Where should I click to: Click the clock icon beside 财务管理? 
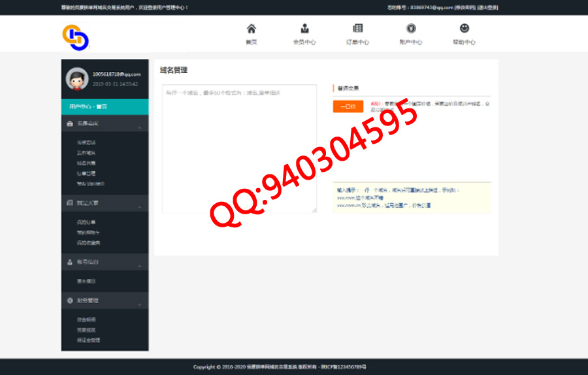pyautogui.click(x=70, y=301)
